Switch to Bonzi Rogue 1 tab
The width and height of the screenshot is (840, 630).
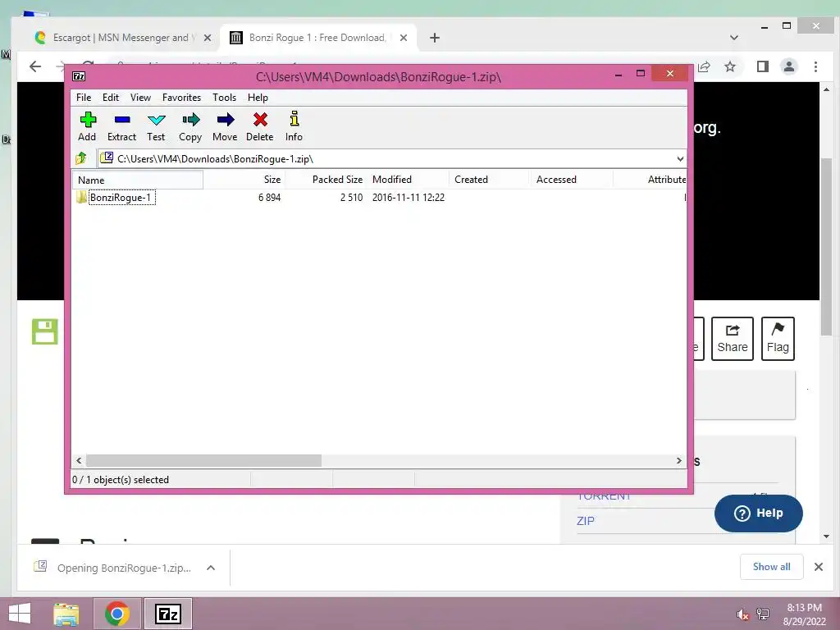click(x=317, y=38)
